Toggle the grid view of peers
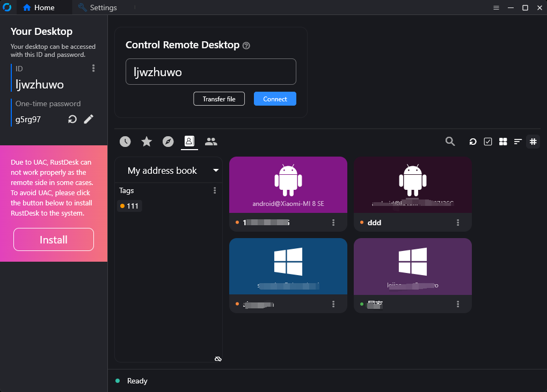547x392 pixels. pos(503,142)
